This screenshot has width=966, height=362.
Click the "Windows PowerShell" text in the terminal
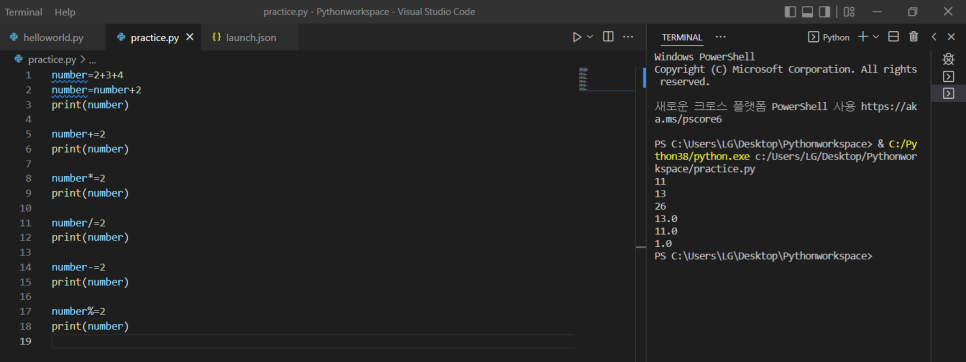(705, 57)
